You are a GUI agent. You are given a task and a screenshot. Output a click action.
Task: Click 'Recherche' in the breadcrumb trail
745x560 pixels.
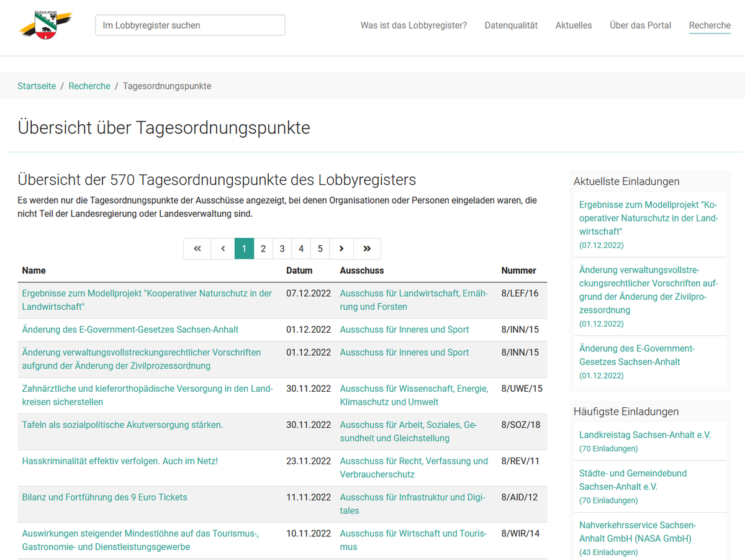coord(89,86)
